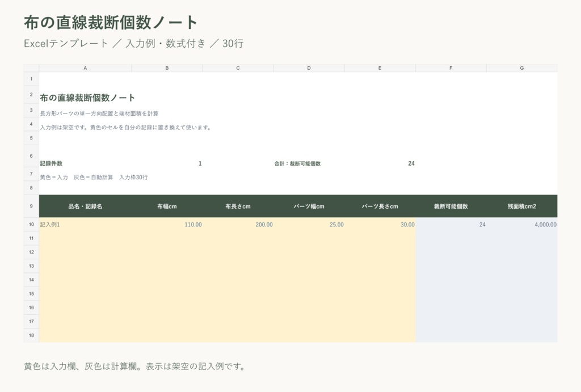Click sheet title cell 布の直線裁断個数ノート
This screenshot has width=581, height=392.
87,98
